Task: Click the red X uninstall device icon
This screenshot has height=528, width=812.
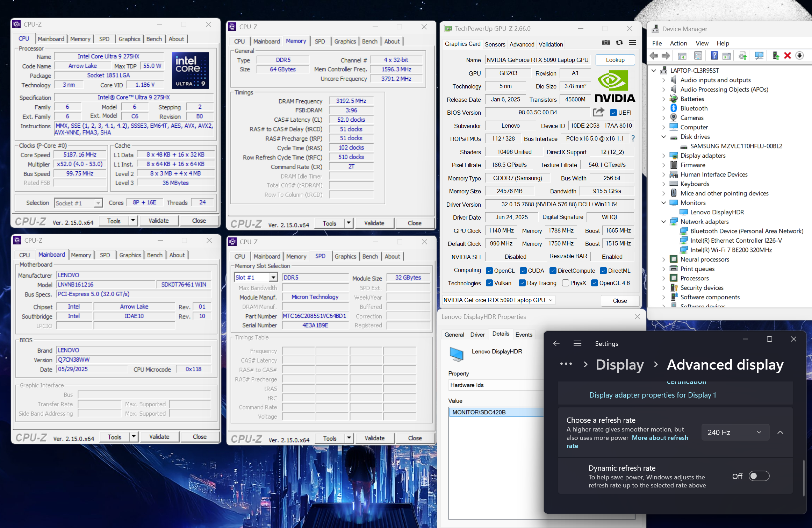Action: tap(788, 56)
